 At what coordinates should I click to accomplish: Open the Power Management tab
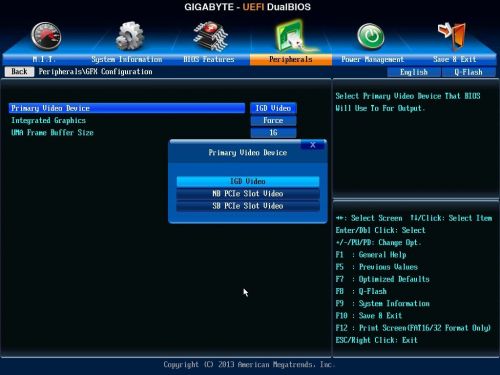coord(372,59)
